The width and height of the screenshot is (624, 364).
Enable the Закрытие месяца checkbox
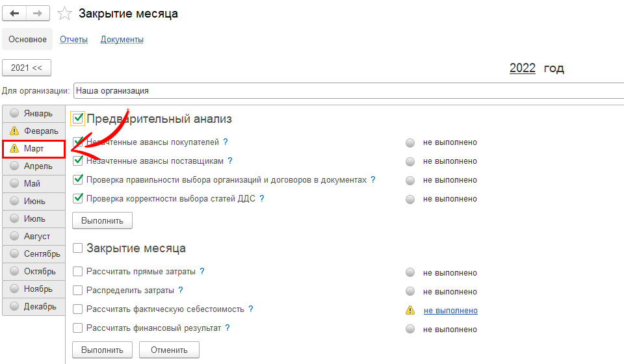tap(78, 248)
